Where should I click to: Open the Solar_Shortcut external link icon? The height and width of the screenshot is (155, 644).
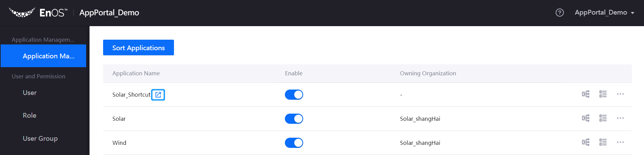(158, 95)
